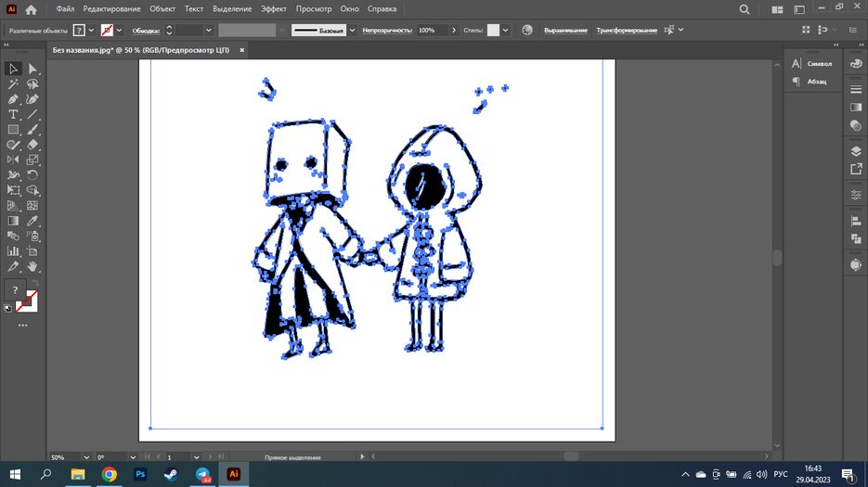Click the Home icon in top bar
Screen dimensions: 868x487
coord(31,9)
